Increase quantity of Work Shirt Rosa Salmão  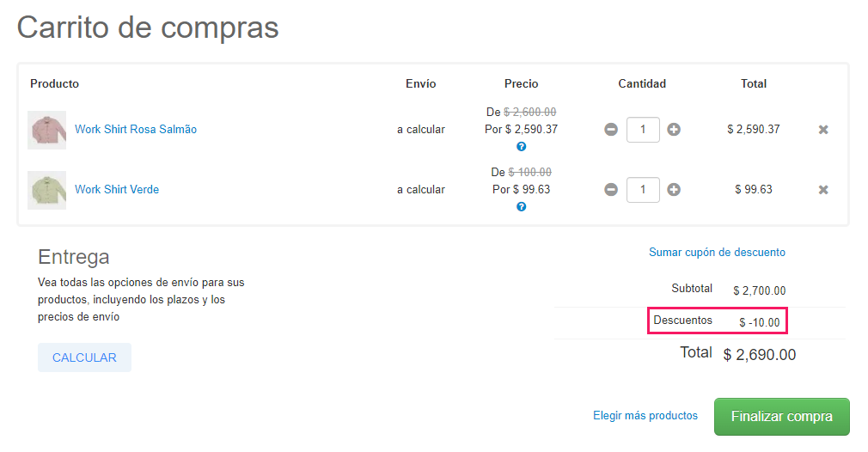(674, 130)
